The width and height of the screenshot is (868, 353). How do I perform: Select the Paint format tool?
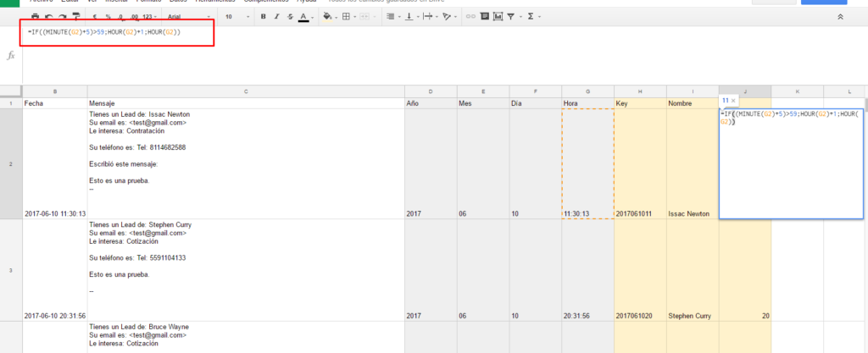point(75,17)
